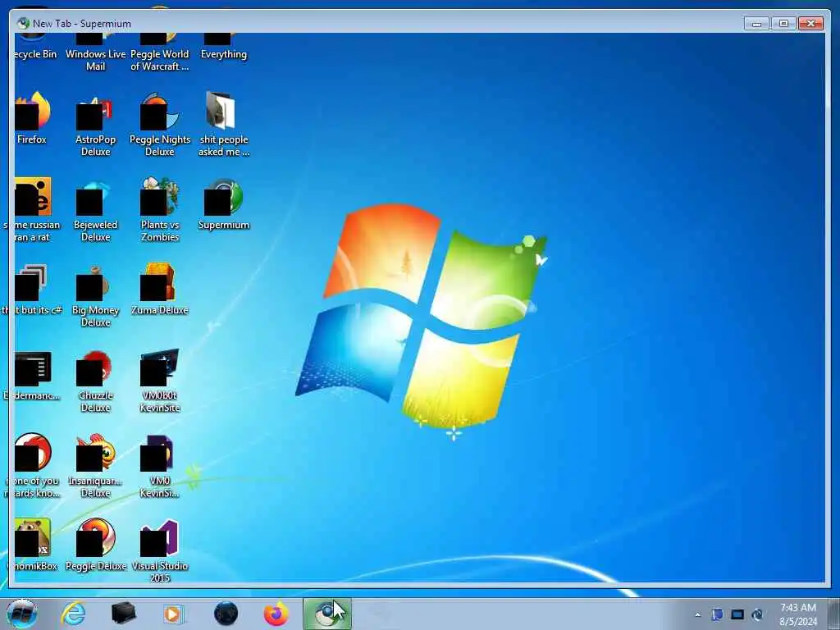Switch to the Supermium taskbar button

327,614
